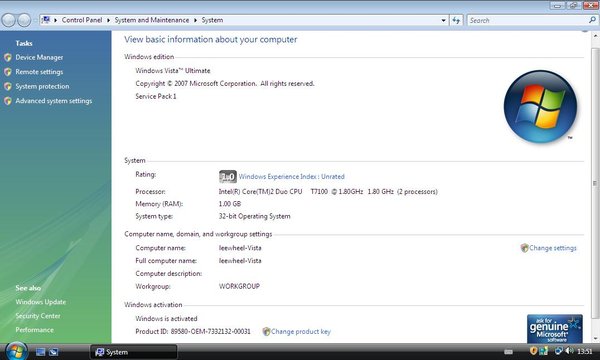Open Performance under See also
The height and width of the screenshot is (360, 600).
(34, 329)
